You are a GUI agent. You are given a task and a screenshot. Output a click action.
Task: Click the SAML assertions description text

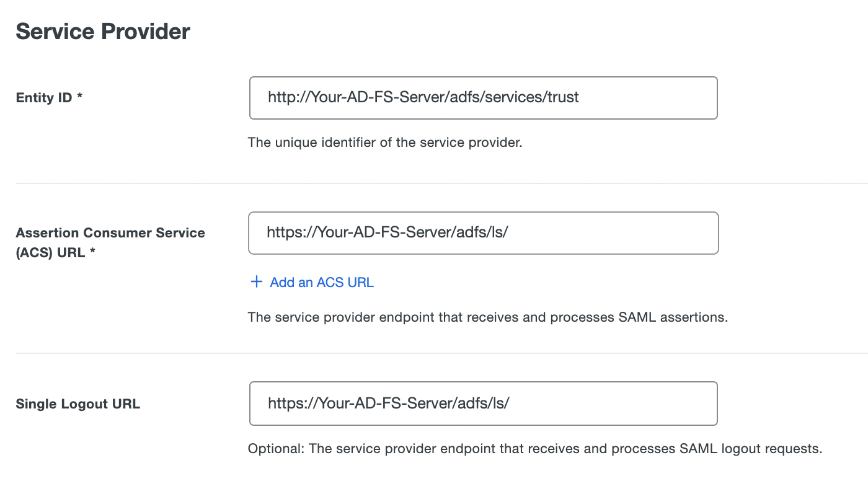(487, 317)
